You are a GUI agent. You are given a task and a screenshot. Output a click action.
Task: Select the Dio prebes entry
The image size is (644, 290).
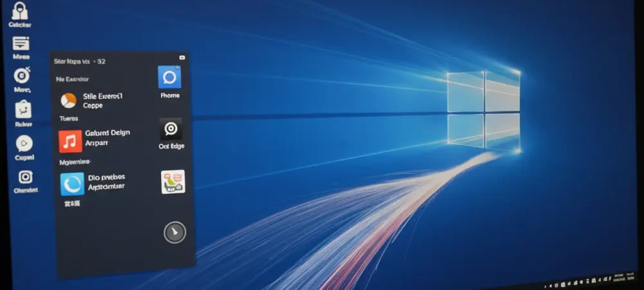click(107, 181)
